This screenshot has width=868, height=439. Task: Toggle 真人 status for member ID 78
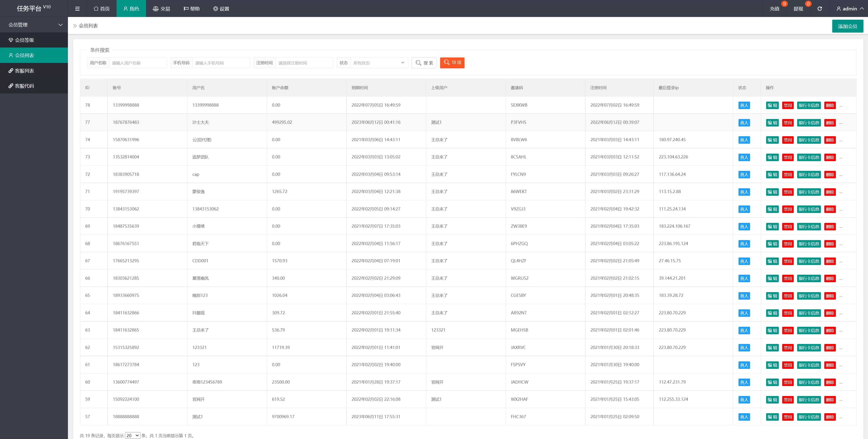click(744, 105)
